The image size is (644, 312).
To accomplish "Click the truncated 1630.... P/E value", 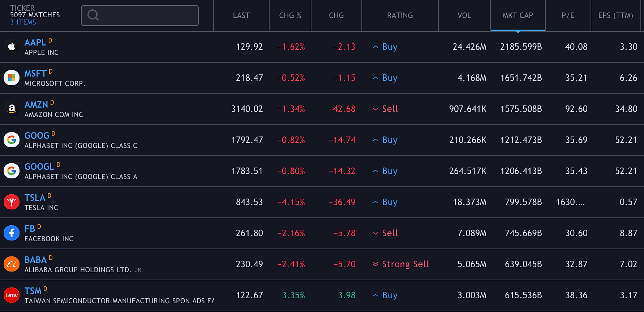I will (570, 202).
